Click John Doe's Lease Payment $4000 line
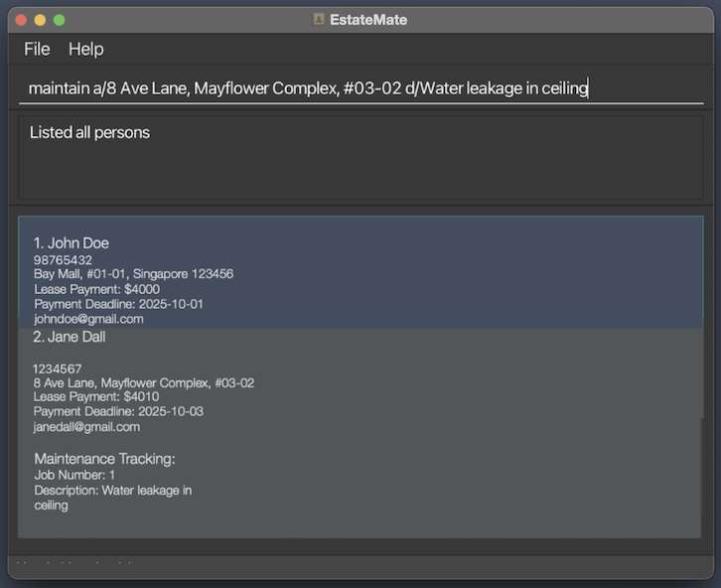 (x=96, y=289)
